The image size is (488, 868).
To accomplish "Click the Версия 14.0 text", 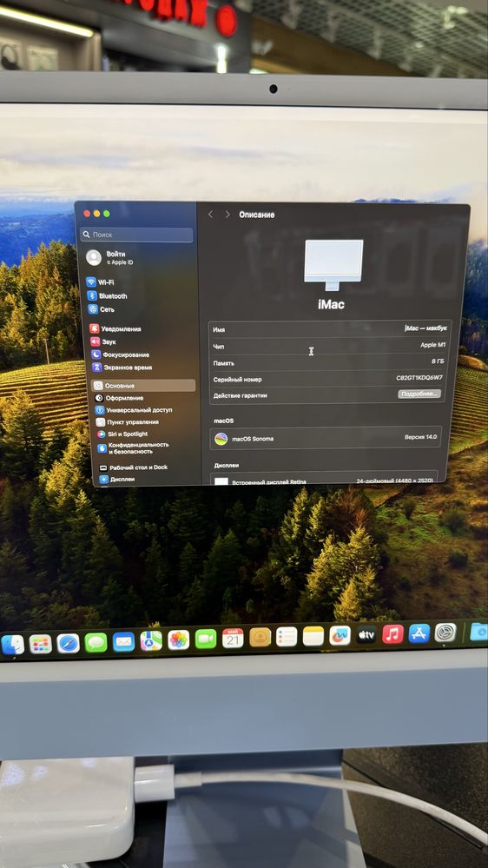I will 420,437.
